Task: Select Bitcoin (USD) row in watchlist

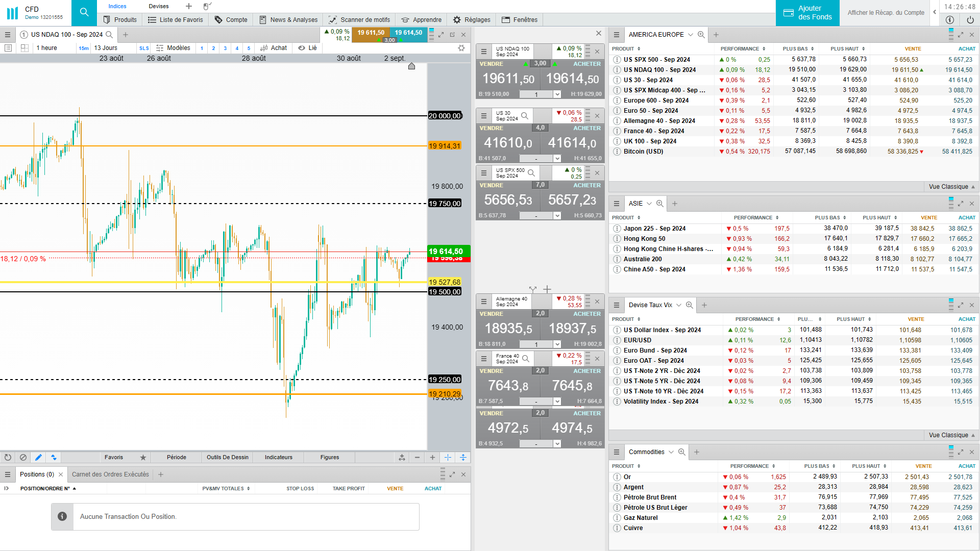Action: [643, 152]
